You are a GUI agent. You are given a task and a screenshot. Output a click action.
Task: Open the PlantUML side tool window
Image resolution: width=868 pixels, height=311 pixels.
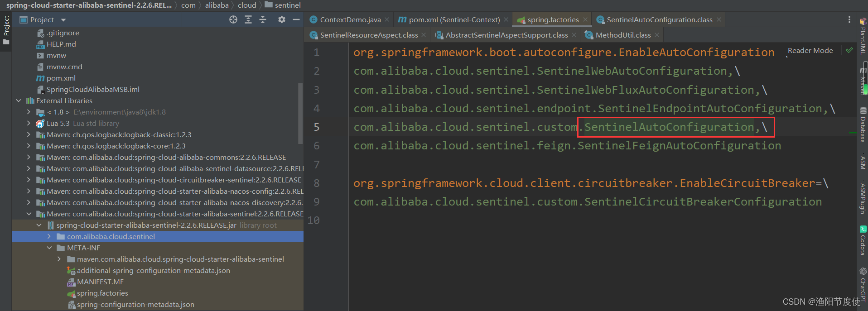coord(863,36)
